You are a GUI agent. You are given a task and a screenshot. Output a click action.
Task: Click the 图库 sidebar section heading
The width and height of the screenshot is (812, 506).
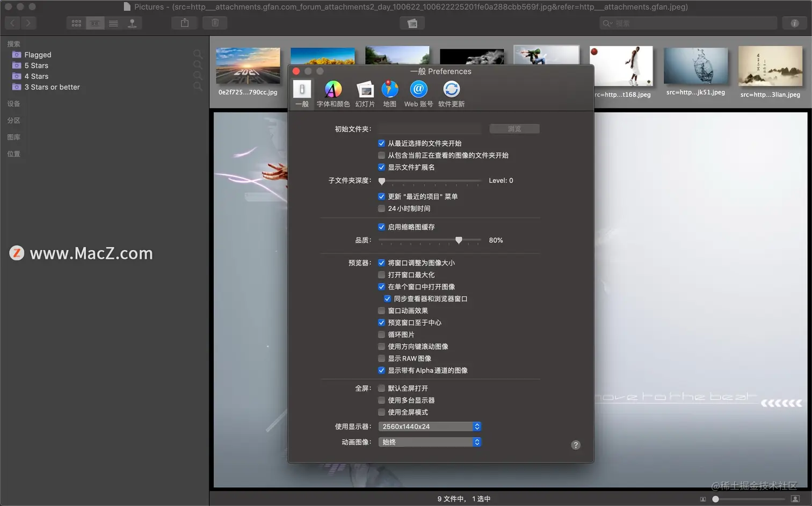pos(13,137)
